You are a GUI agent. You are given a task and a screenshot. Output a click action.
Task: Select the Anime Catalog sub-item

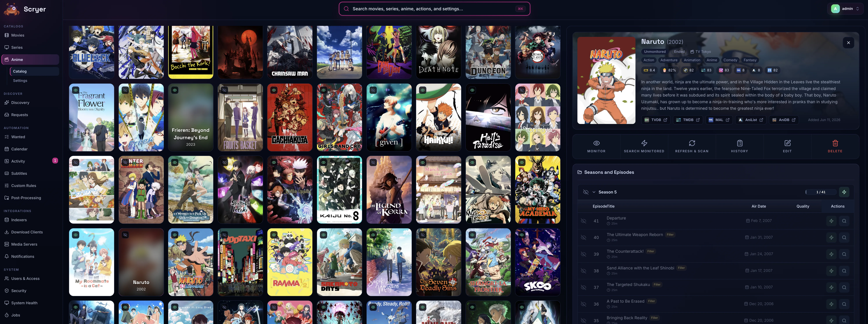34,71
